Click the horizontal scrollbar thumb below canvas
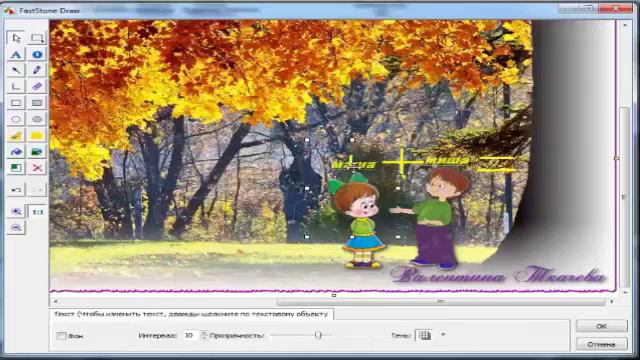The width and height of the screenshot is (640, 360). point(441,301)
